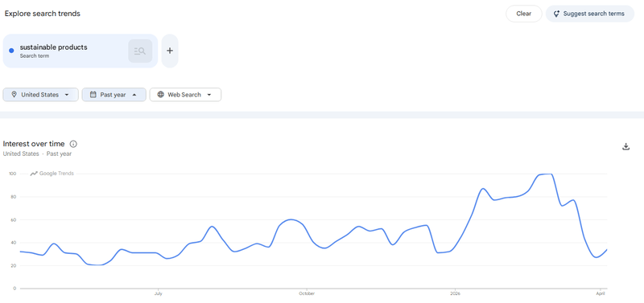644x303 pixels.
Task: Click the location pin icon
Action: (14, 95)
